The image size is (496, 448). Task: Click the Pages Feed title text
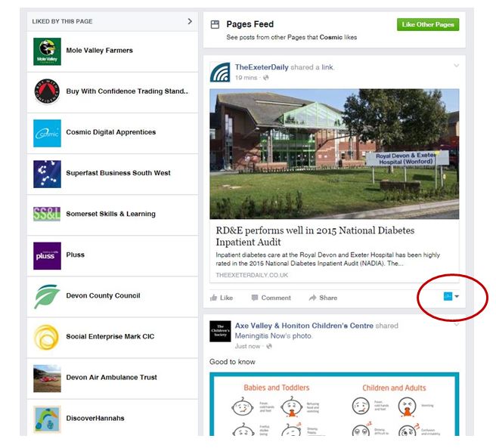click(x=250, y=24)
